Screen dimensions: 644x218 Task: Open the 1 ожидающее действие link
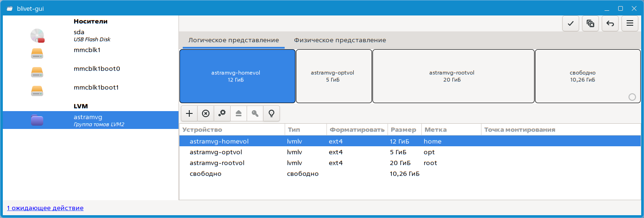click(x=45, y=208)
